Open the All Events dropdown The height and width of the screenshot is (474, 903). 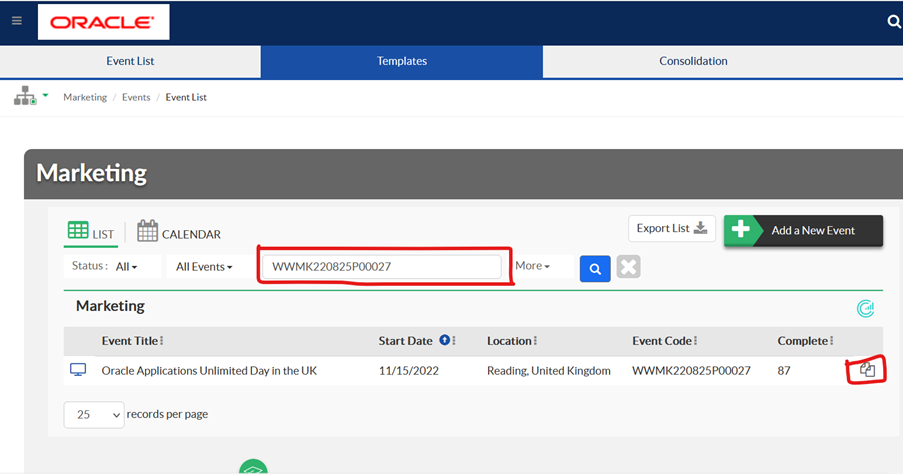click(x=204, y=267)
